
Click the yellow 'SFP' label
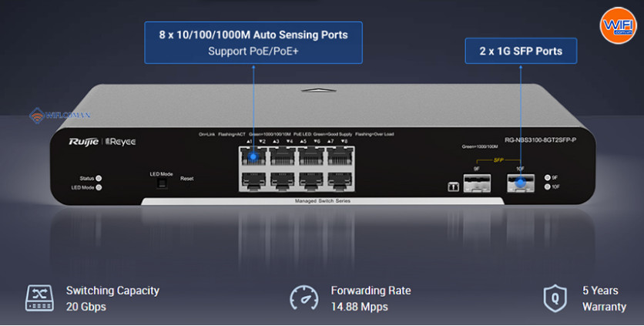pos(498,160)
